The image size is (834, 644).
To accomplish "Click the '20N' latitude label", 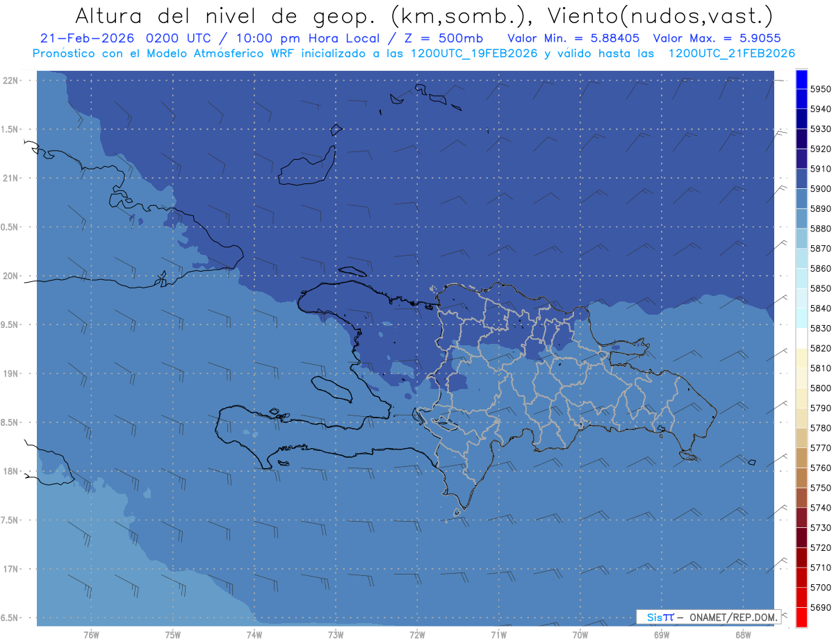I will pos(11,276).
